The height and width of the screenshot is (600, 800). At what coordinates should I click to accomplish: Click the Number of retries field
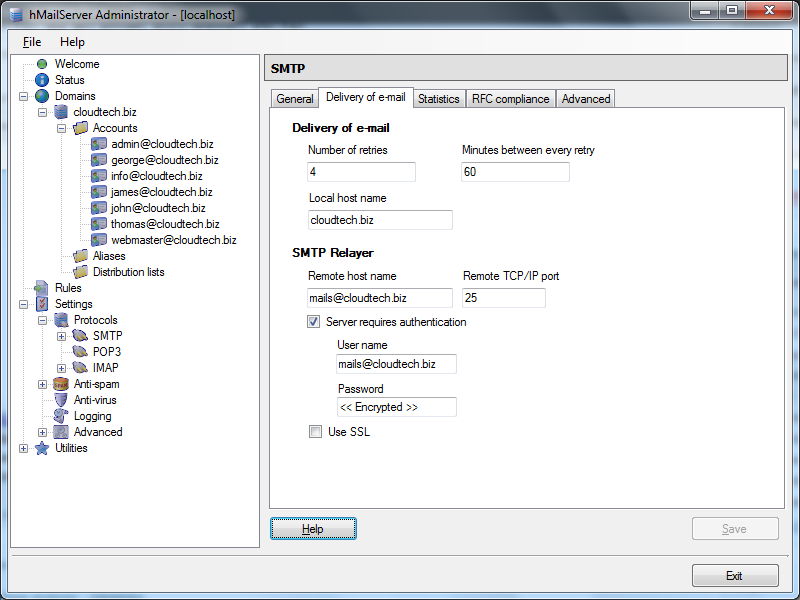pyautogui.click(x=361, y=172)
